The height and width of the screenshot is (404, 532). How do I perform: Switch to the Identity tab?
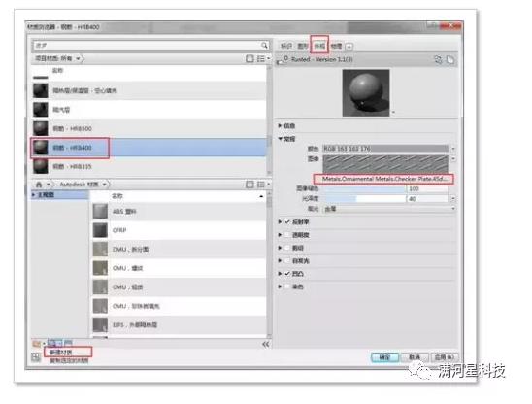click(x=286, y=46)
